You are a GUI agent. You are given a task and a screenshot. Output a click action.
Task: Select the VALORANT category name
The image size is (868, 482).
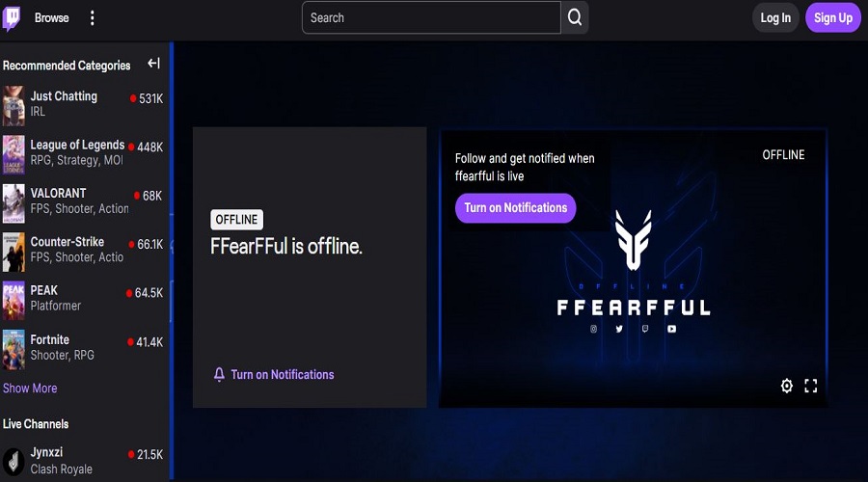(x=58, y=193)
